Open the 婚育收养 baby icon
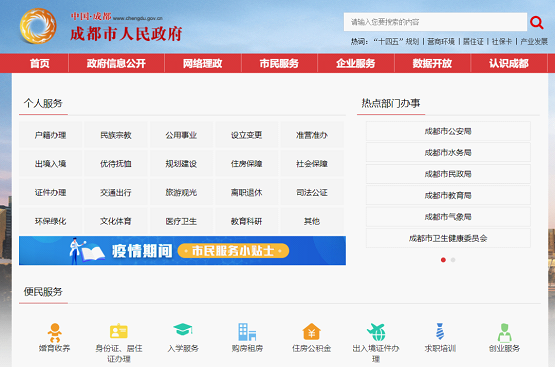The width and height of the screenshot is (555, 367). click(x=55, y=333)
